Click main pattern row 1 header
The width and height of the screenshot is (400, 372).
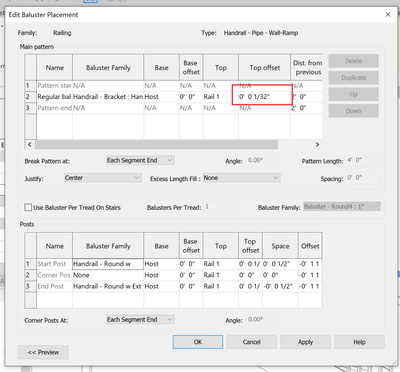click(x=31, y=86)
